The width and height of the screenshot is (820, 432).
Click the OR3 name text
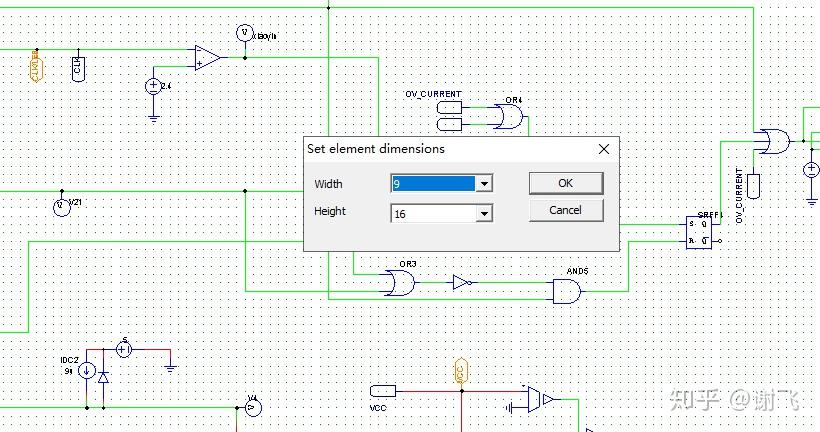408,264
